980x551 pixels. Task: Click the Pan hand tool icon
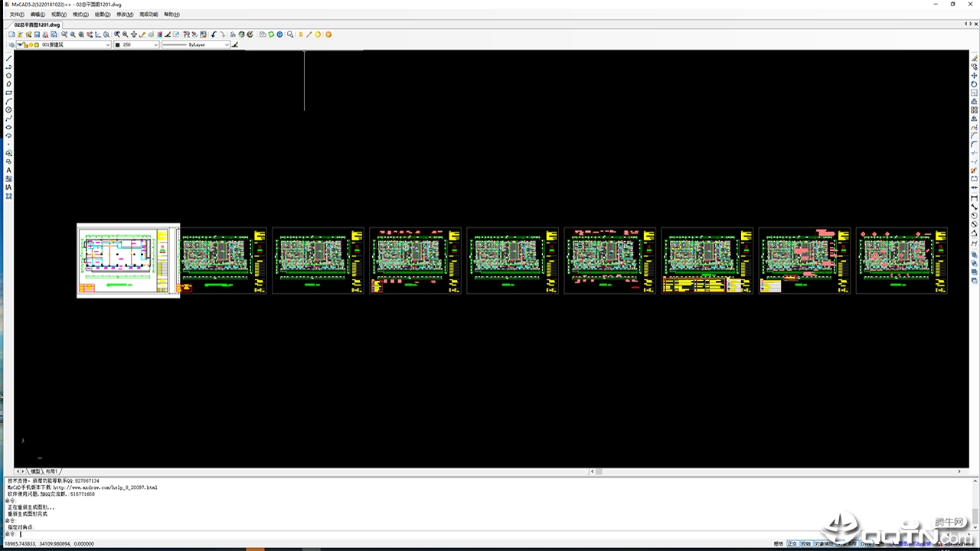click(x=133, y=34)
